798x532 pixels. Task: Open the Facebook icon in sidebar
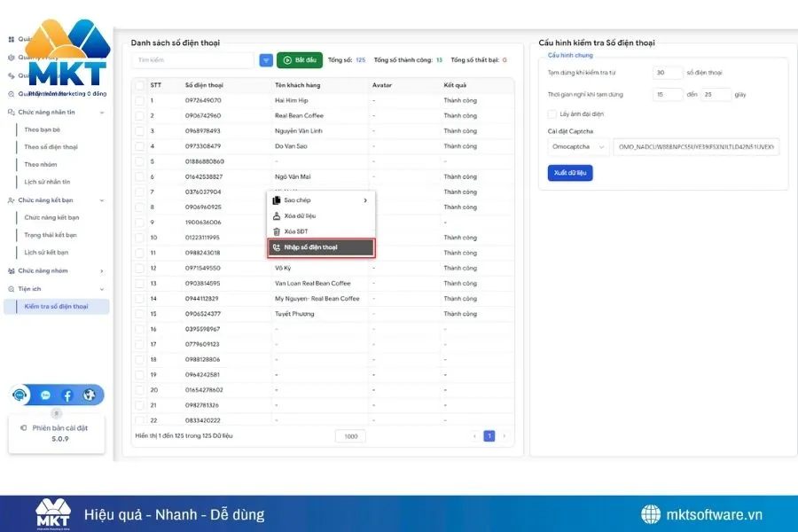(67, 395)
